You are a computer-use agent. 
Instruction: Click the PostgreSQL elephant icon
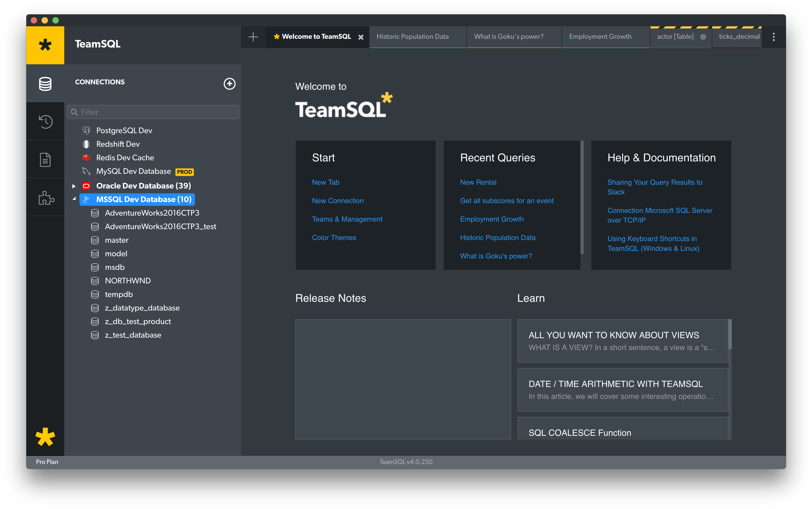(x=86, y=130)
